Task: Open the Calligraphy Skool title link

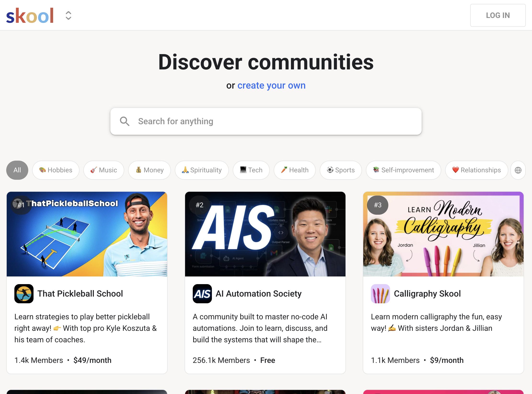Action: click(427, 294)
